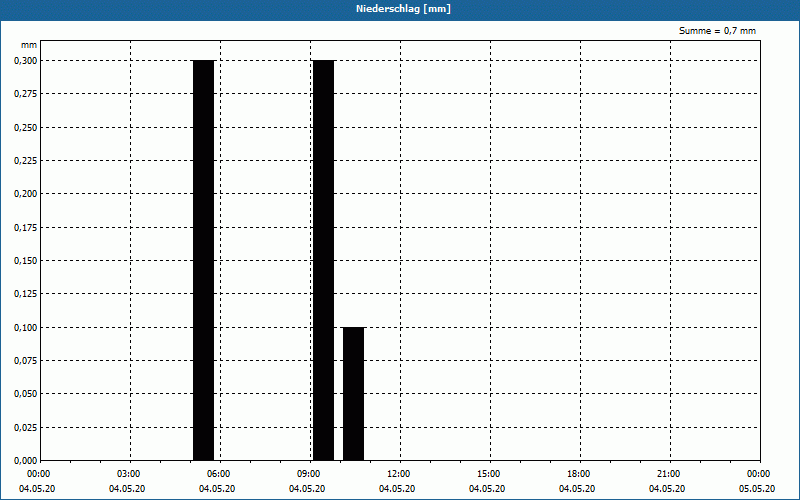Click the Summe = 0,7 mm total label

(717, 31)
